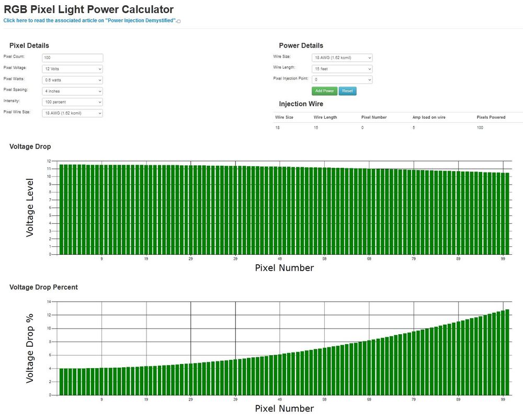Click the blue Reset button
This screenshot has width=523, height=420.
tap(347, 91)
